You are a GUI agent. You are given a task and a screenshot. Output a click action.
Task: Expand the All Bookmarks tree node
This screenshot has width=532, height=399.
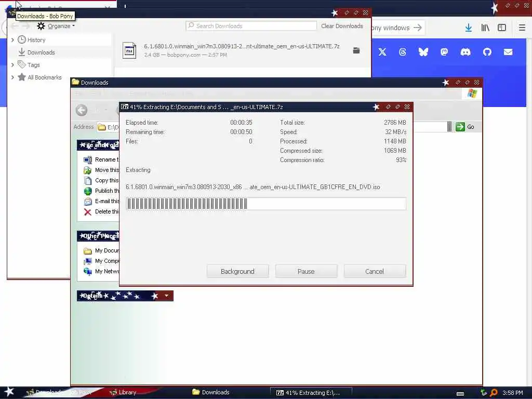(12, 77)
